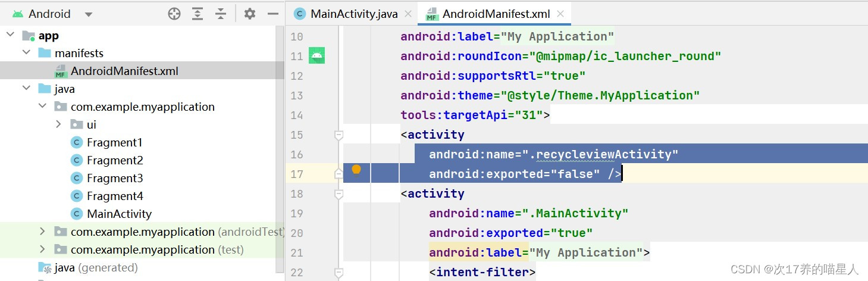This screenshot has height=281, width=868.
Task: Fold the activity block at line 18
Action: [x=339, y=194]
